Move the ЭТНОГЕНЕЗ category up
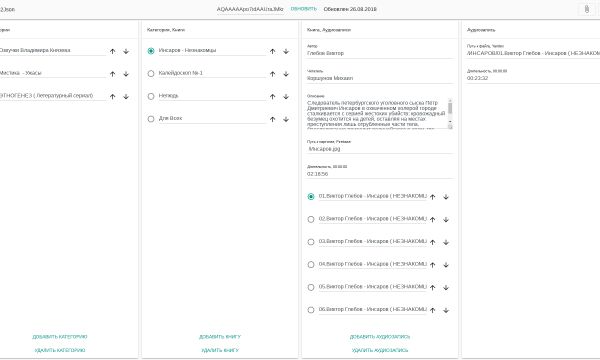 112,97
